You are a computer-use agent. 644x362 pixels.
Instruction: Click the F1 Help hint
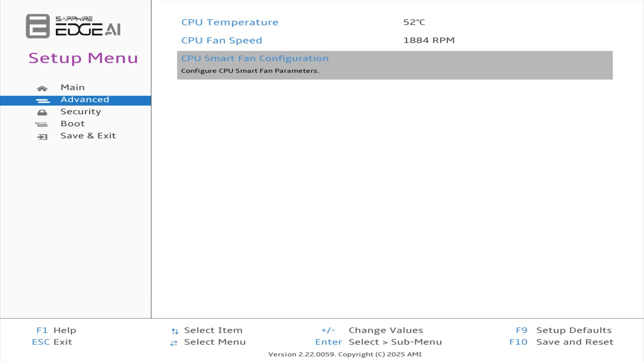(x=56, y=330)
